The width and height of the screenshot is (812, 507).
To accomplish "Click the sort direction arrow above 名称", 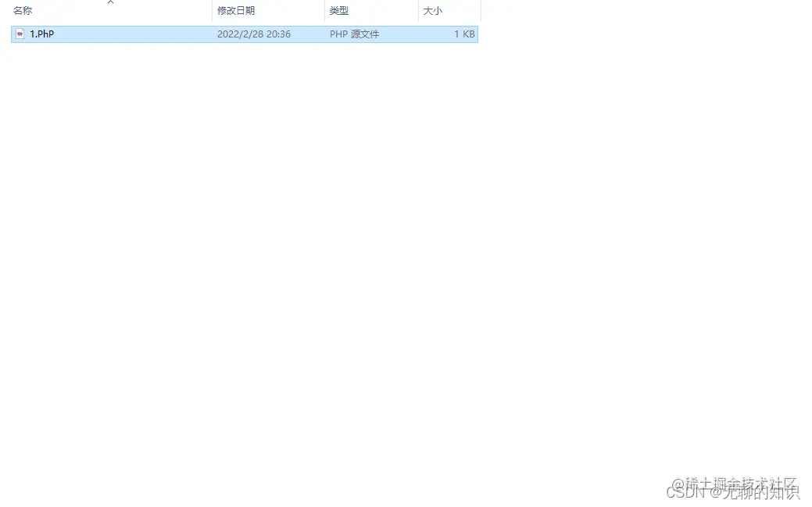I will (110, 2).
